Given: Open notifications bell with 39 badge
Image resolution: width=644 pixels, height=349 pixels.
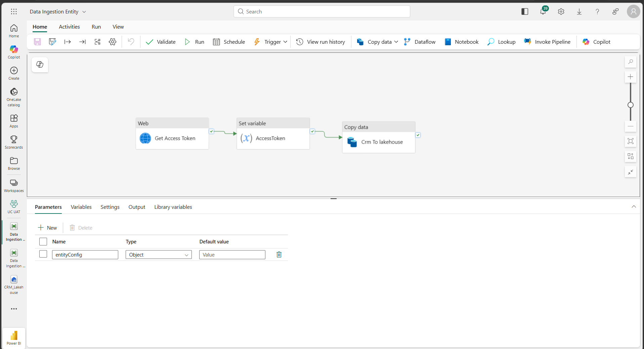Looking at the screenshot, I should point(543,11).
